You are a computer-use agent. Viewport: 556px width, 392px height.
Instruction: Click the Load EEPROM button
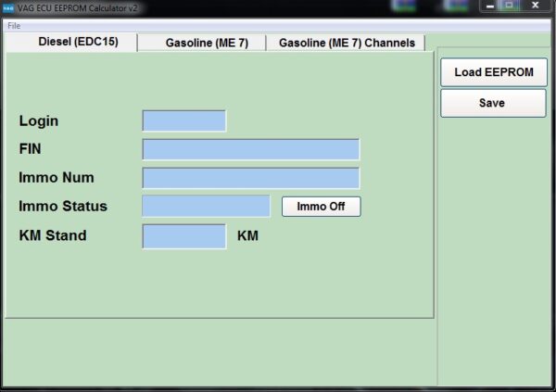494,72
